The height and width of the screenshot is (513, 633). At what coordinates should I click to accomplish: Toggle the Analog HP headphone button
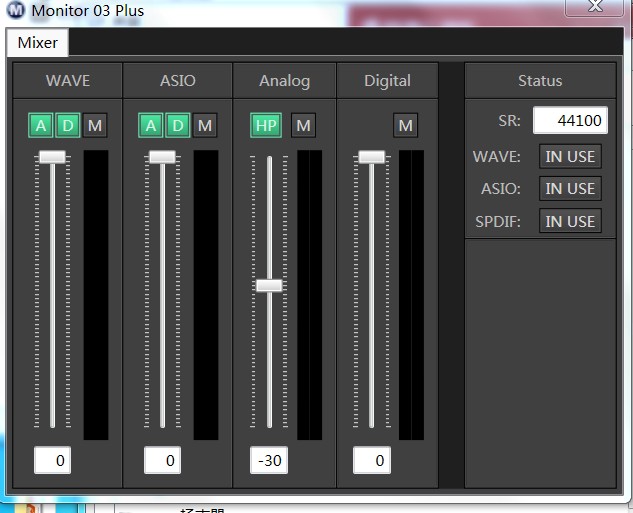[x=266, y=125]
